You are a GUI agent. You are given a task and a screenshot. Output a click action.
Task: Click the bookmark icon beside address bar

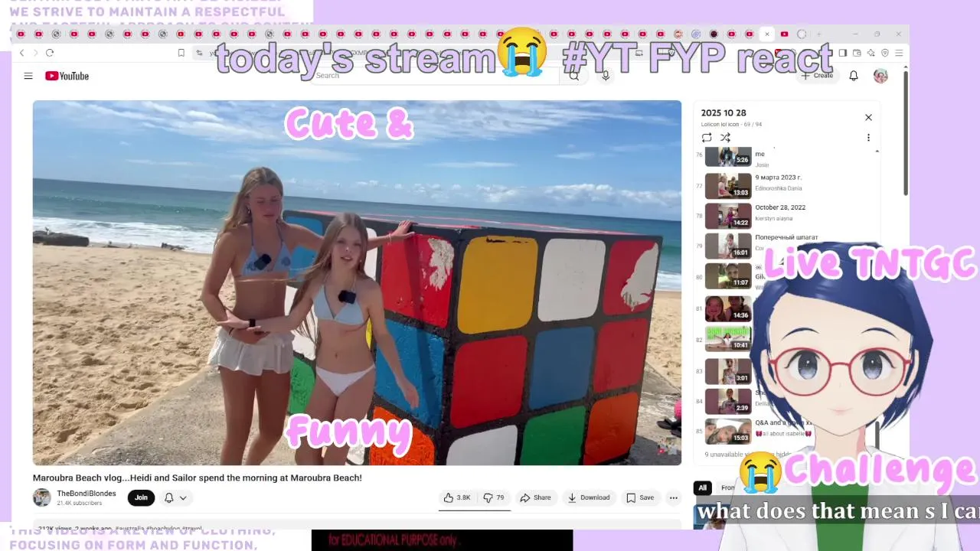pos(181,53)
